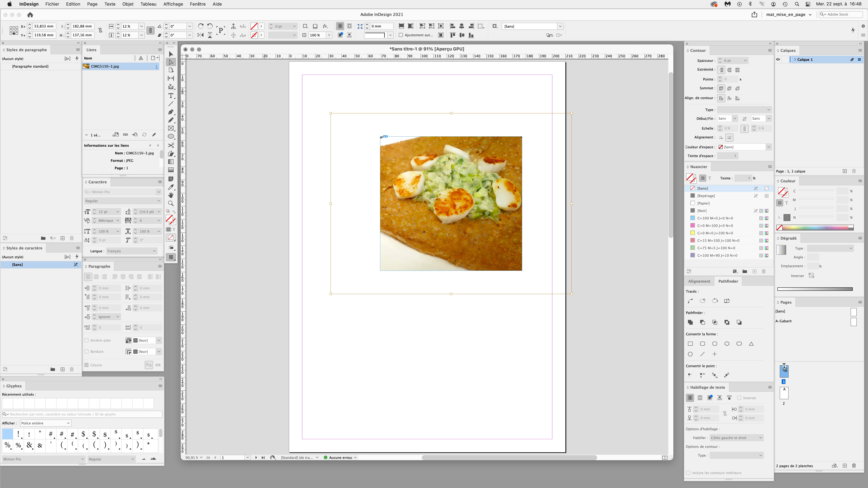The image size is (868, 488).
Task: Select the Pen tool
Action: point(171,112)
